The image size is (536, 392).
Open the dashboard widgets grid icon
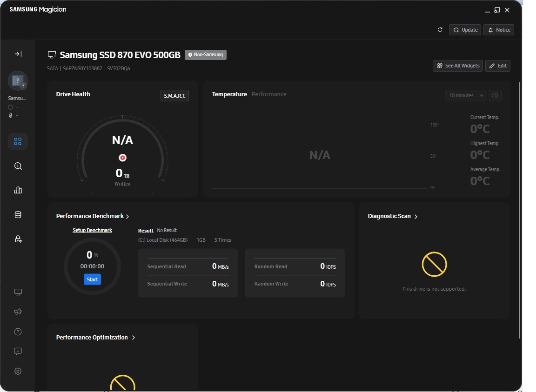[x=18, y=141]
